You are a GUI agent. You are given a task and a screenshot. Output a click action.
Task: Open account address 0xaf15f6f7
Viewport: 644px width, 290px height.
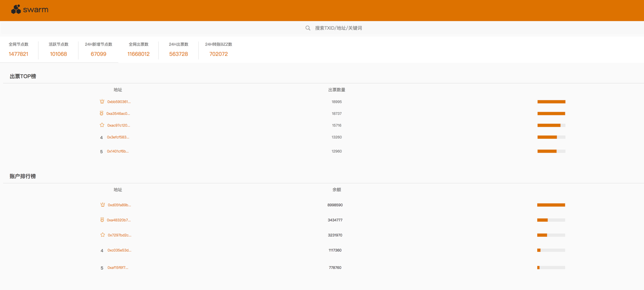(x=118, y=268)
